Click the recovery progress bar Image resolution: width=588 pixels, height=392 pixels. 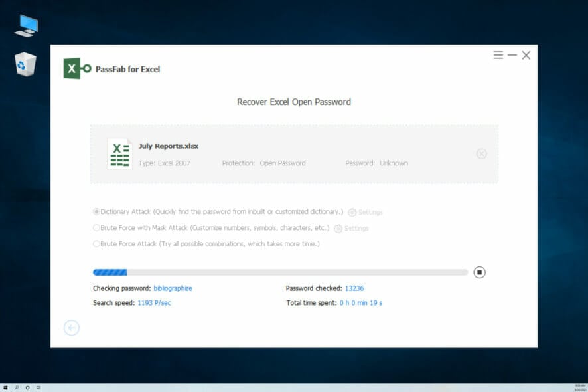pyautogui.click(x=280, y=272)
